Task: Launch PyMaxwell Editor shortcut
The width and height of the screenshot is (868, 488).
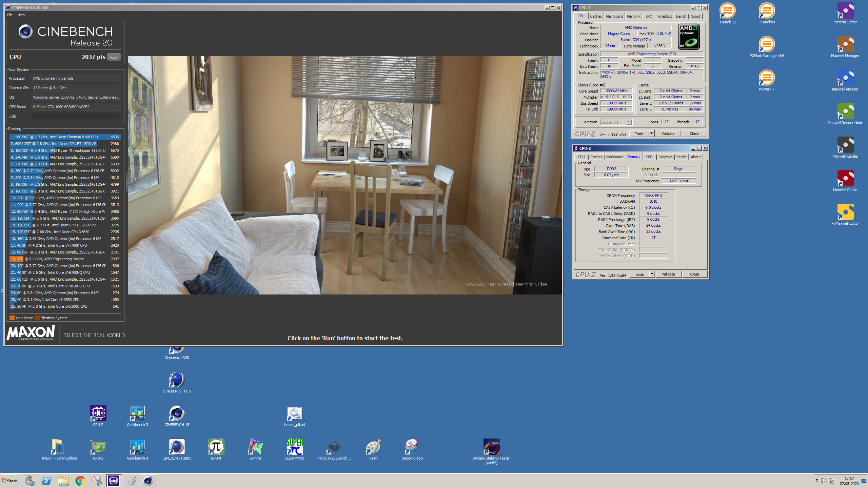Action: 845,215
